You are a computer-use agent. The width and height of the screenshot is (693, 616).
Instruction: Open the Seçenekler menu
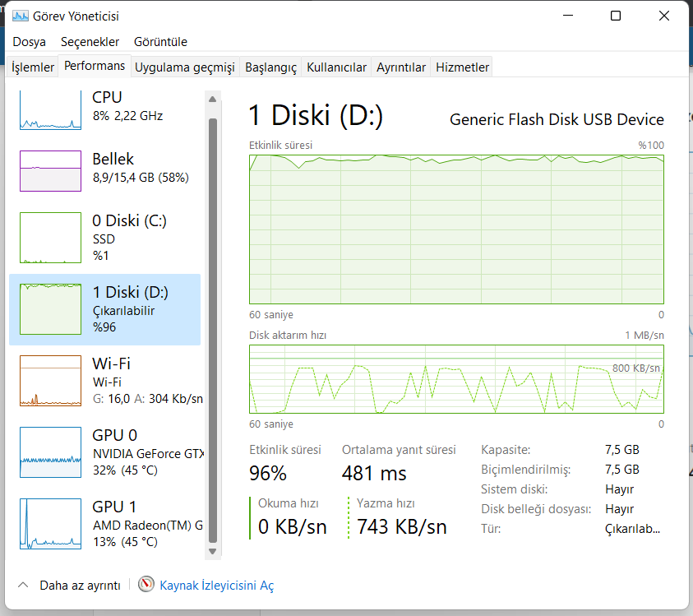[90, 42]
